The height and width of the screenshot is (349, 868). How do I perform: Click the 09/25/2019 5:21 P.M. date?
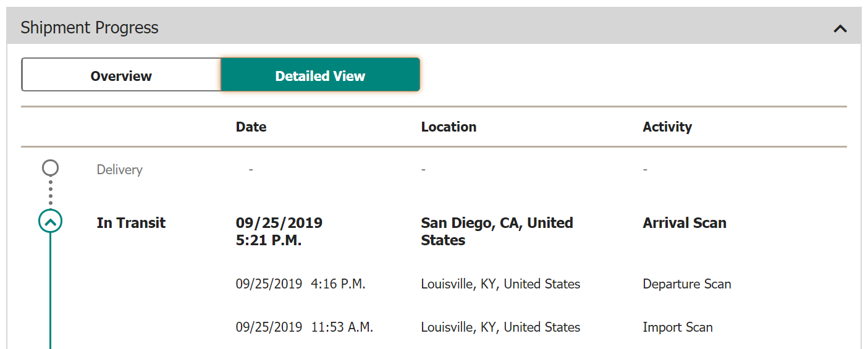point(279,231)
